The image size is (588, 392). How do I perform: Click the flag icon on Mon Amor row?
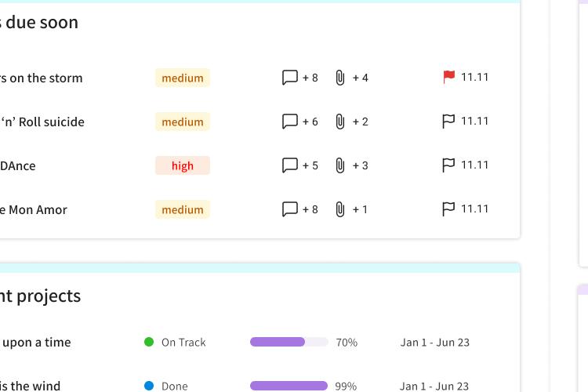448,209
